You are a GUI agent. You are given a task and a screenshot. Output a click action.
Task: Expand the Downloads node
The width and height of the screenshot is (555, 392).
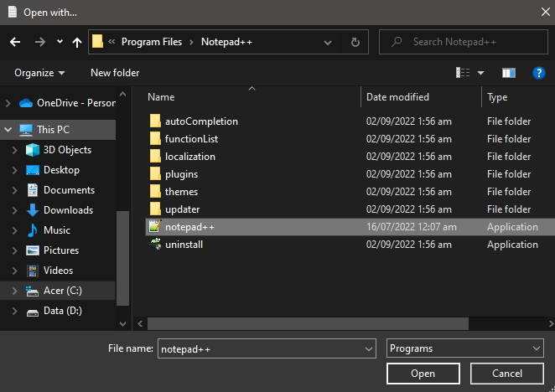[15, 210]
